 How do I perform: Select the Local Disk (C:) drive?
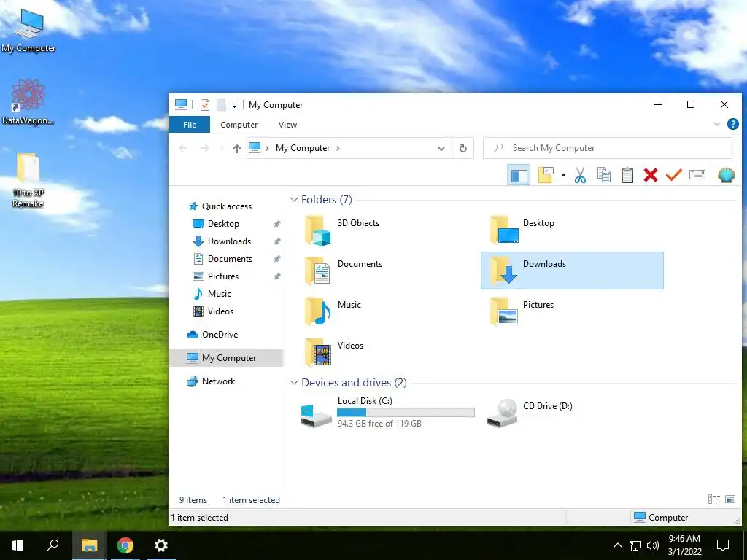tap(387, 413)
